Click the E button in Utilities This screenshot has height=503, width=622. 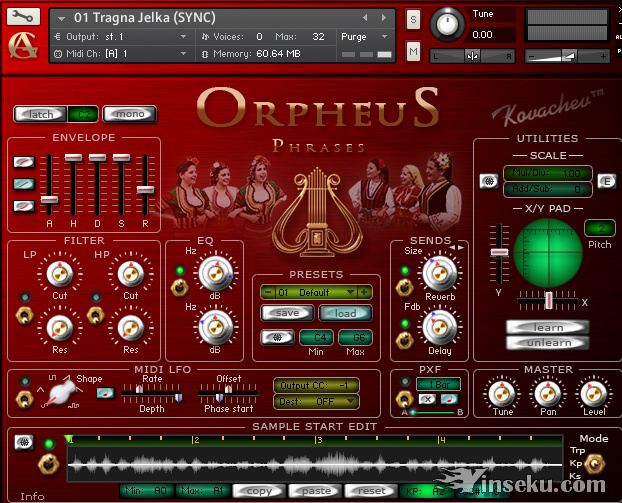(x=607, y=180)
